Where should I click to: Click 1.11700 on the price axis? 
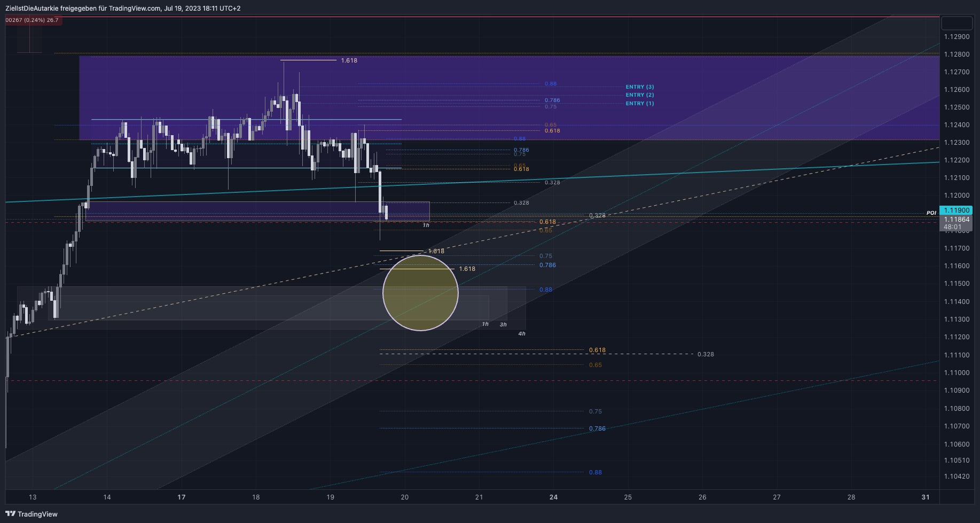[x=957, y=248]
